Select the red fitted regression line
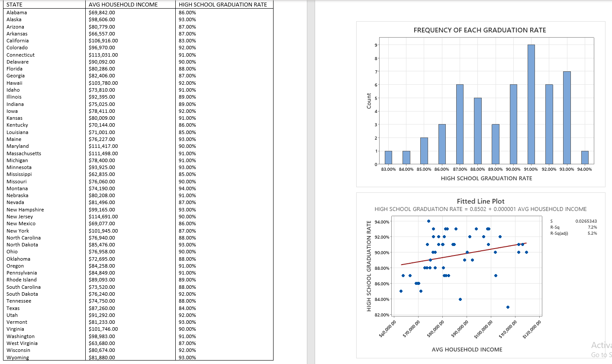The height and width of the screenshot is (364, 612). click(464, 254)
